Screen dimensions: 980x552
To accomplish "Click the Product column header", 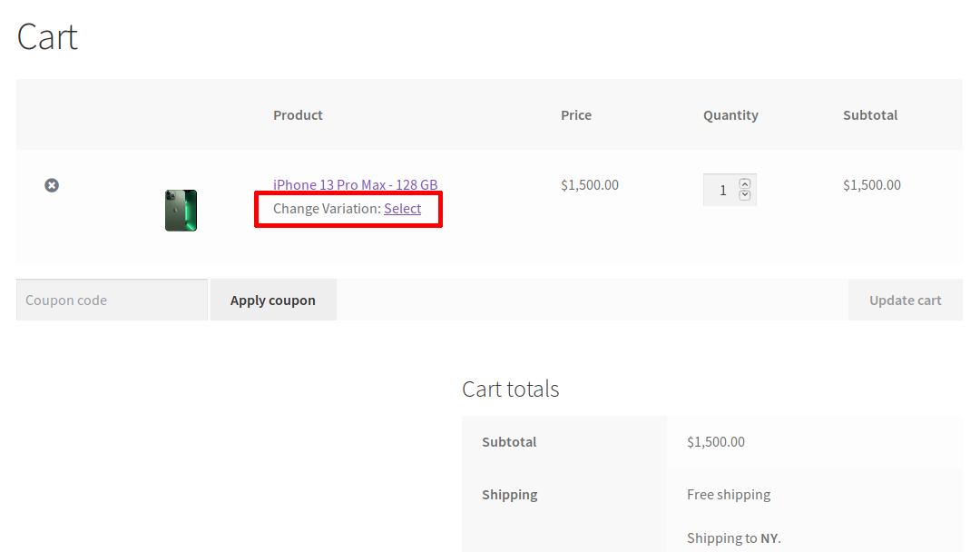I will 298,115.
